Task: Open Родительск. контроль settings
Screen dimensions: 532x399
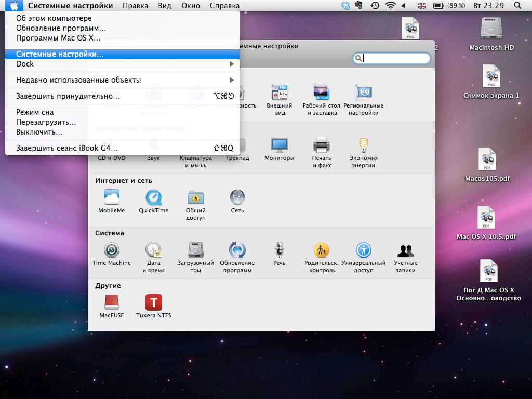Action: (x=322, y=257)
